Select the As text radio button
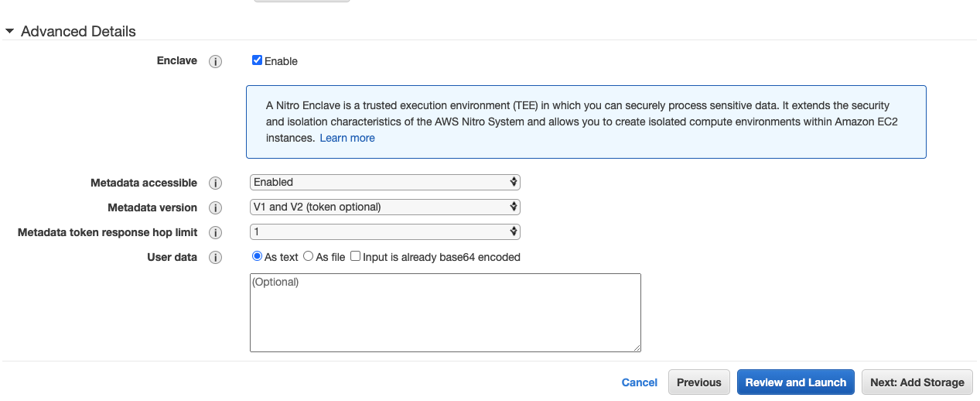The height and width of the screenshot is (401, 980). [x=258, y=256]
